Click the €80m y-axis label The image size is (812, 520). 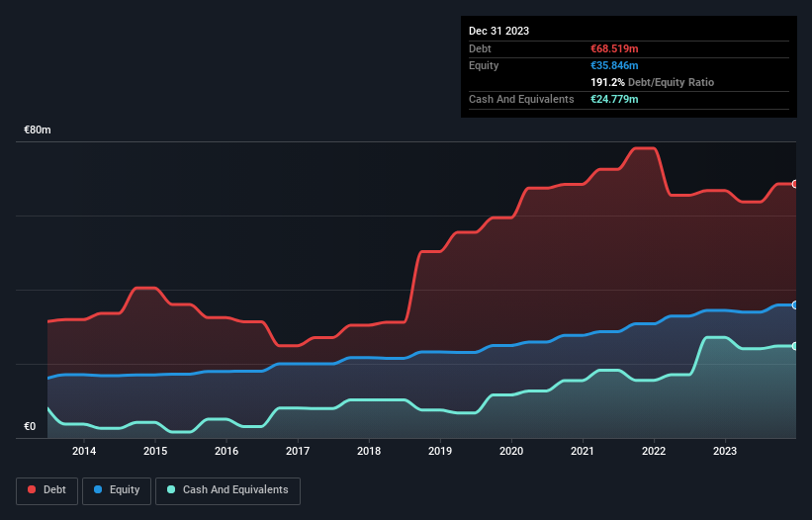(38, 130)
